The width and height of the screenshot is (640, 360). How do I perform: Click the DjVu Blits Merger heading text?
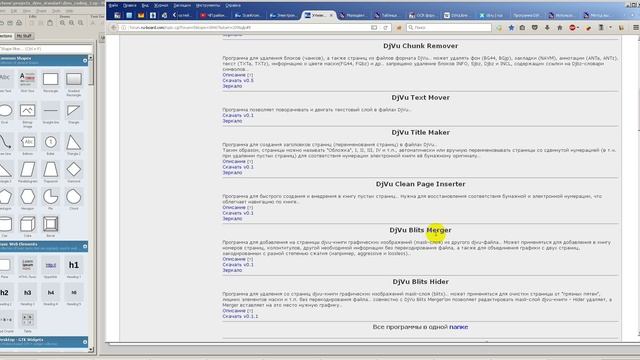point(420,230)
